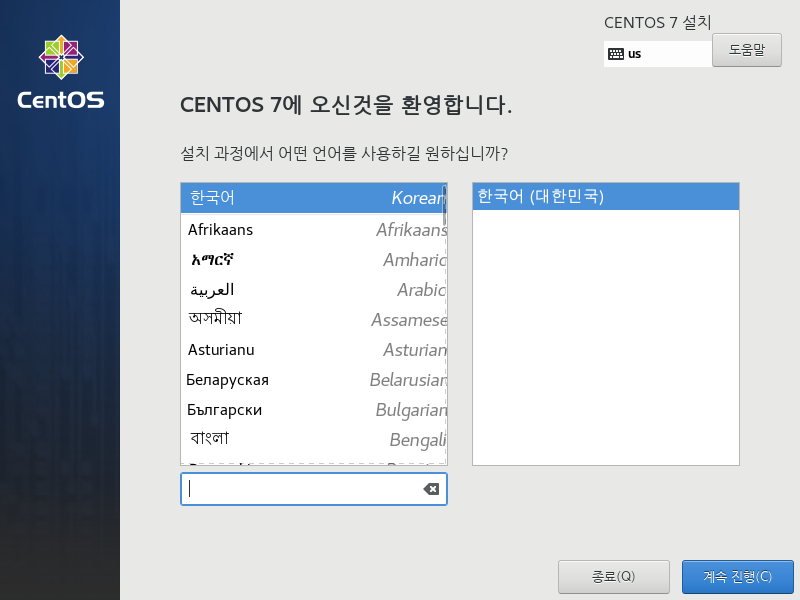Click the keyboard layout icon next to us
This screenshot has height=600, width=800.
pyautogui.click(x=616, y=54)
